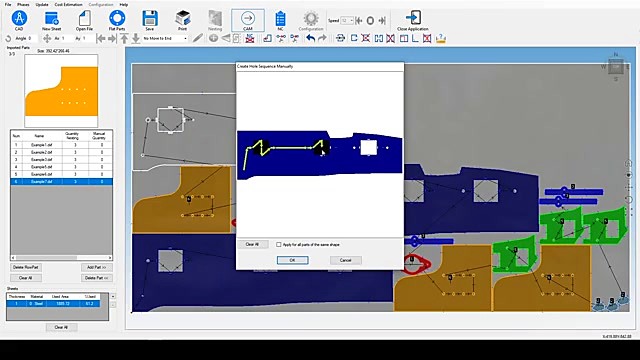Click the Add Part >> button
Viewport: 640px width, 360px height.
point(97,267)
